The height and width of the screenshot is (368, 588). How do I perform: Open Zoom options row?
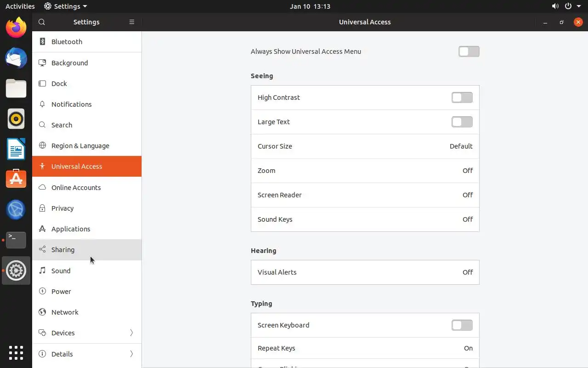click(365, 171)
